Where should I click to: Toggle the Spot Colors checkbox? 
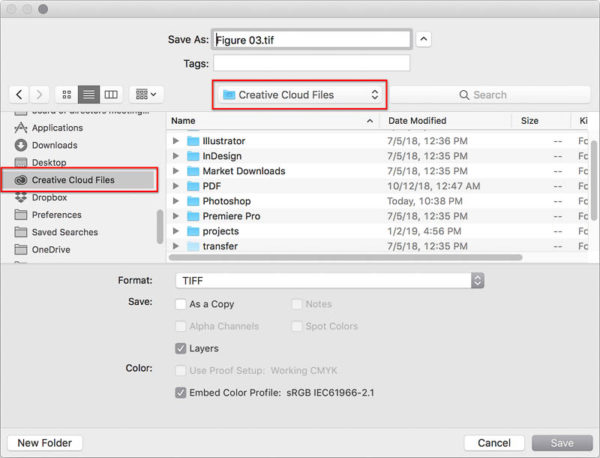[x=297, y=326]
